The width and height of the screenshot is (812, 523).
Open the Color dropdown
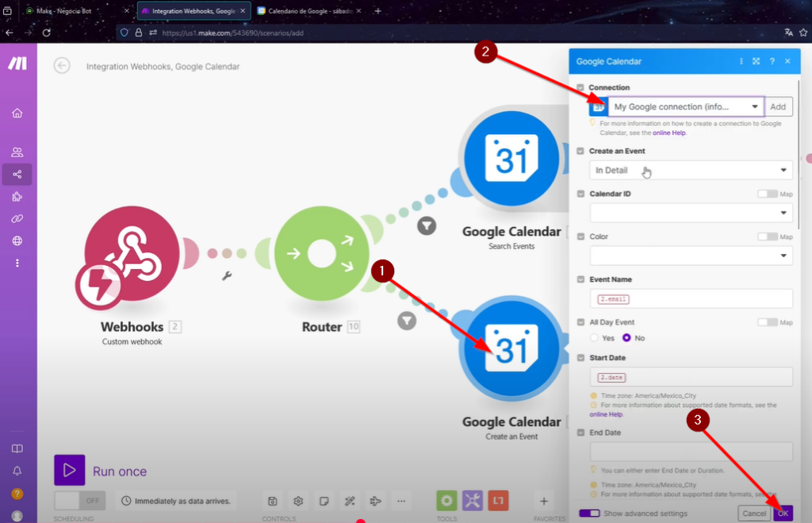691,256
